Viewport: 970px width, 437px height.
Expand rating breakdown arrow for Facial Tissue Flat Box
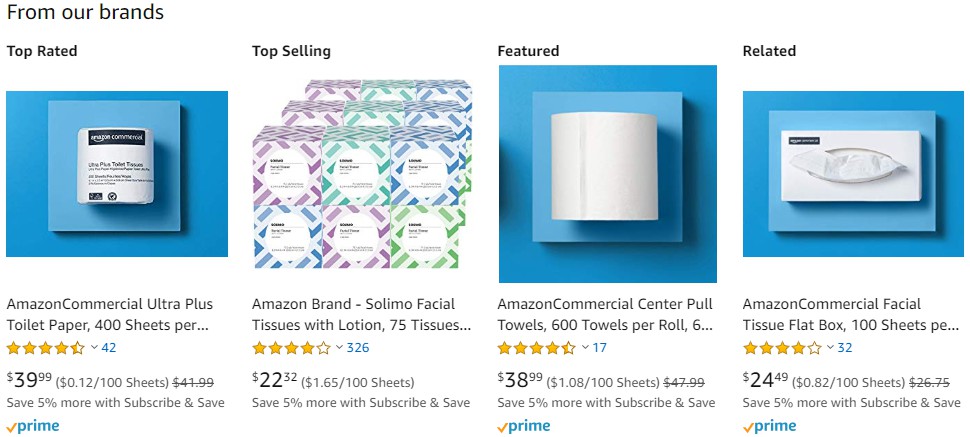pos(830,348)
